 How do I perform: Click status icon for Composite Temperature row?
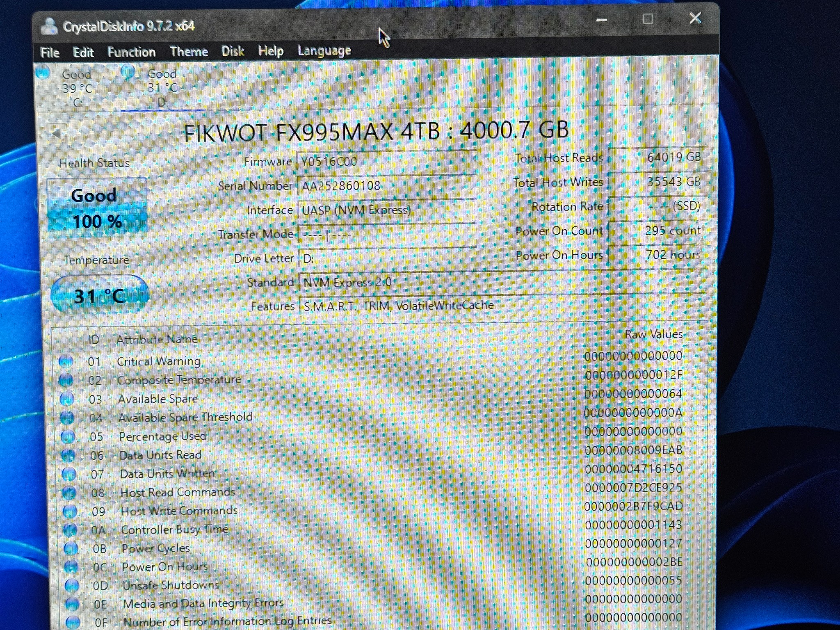[66, 380]
